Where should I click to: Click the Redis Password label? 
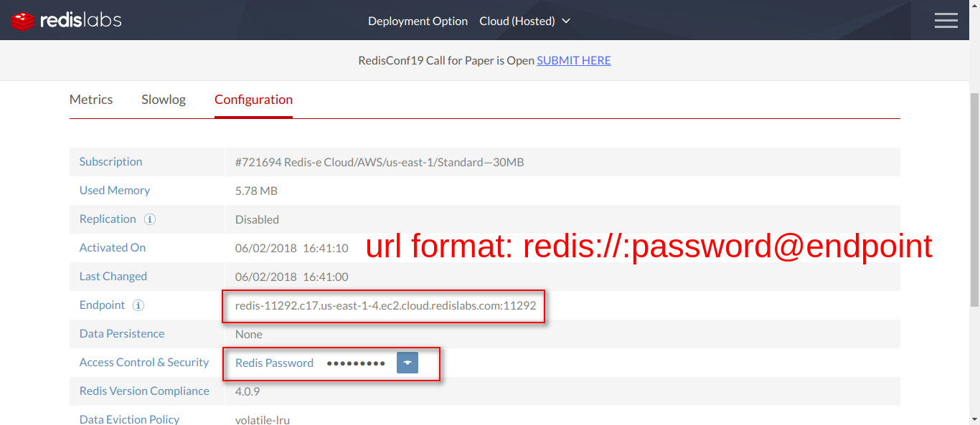274,363
